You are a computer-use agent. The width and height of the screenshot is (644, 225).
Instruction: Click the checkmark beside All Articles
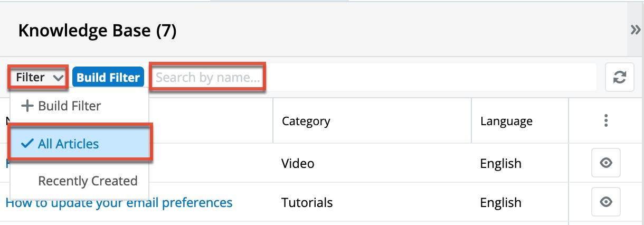tap(27, 144)
